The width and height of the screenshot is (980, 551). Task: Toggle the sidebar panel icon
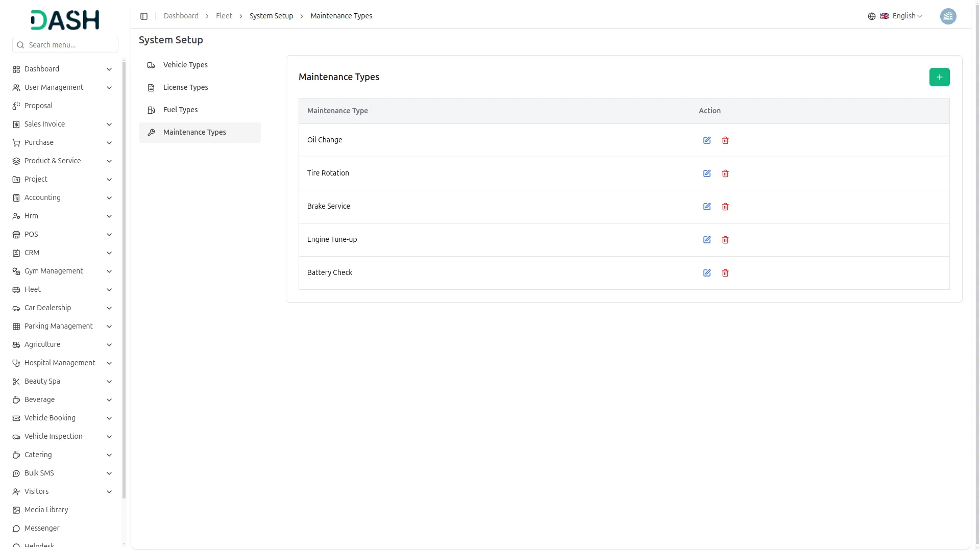[x=144, y=16]
